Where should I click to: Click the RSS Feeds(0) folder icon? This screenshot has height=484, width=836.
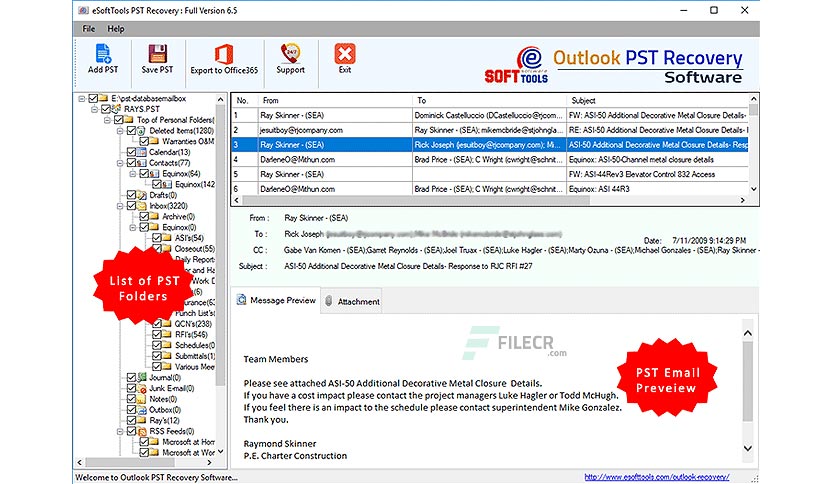141,431
